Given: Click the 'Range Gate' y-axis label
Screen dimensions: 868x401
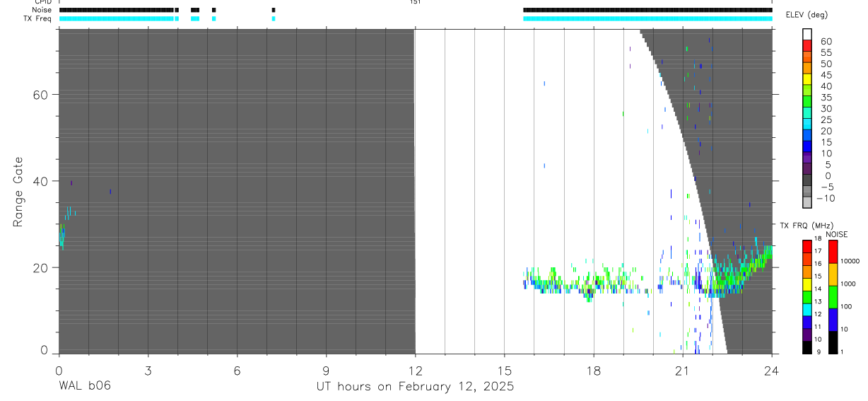Looking at the screenshot, I should pyautogui.click(x=18, y=192).
